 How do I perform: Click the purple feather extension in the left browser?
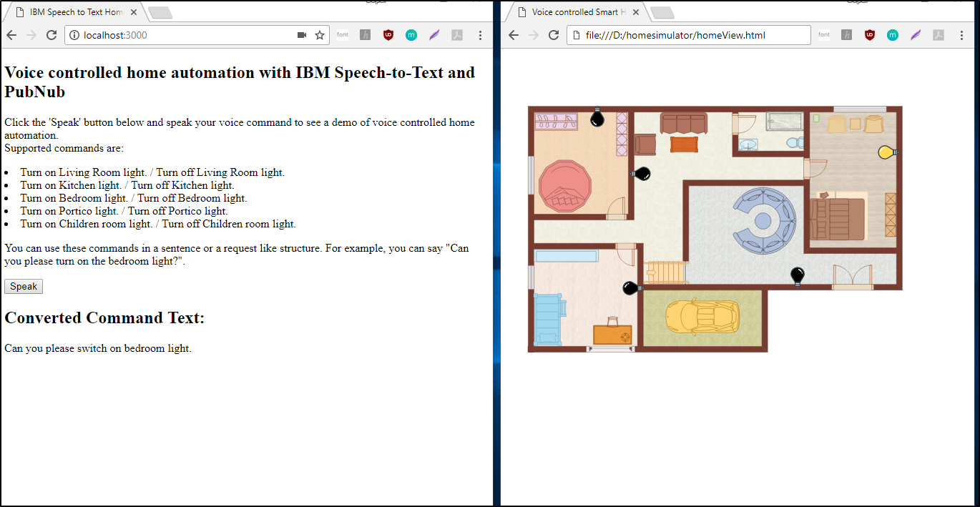pos(434,35)
